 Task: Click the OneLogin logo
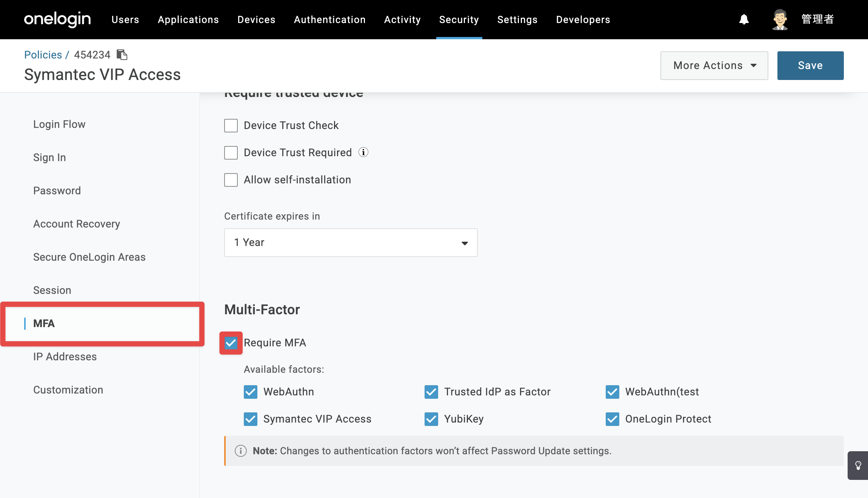[57, 19]
